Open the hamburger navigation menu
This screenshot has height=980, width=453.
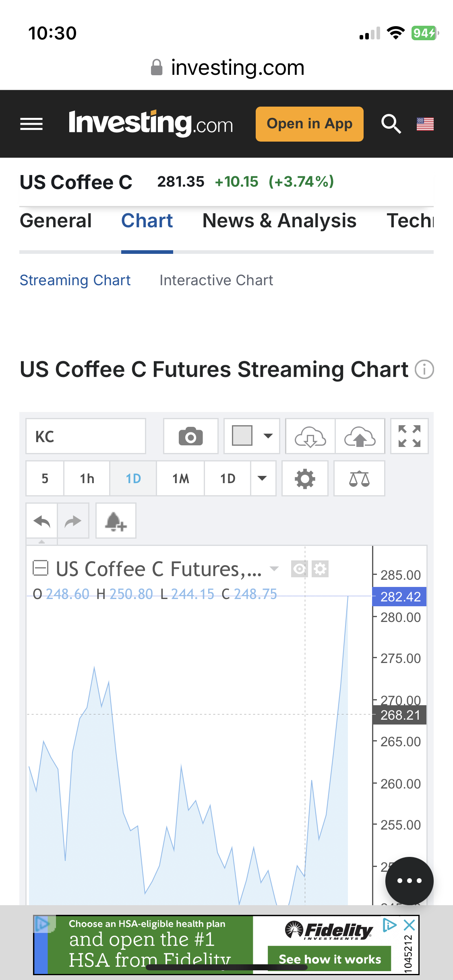tap(31, 124)
